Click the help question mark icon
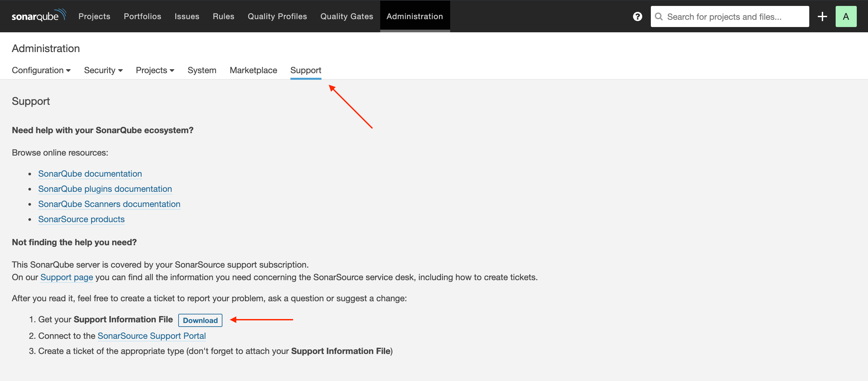Screen dimensions: 868x381 point(637,15)
